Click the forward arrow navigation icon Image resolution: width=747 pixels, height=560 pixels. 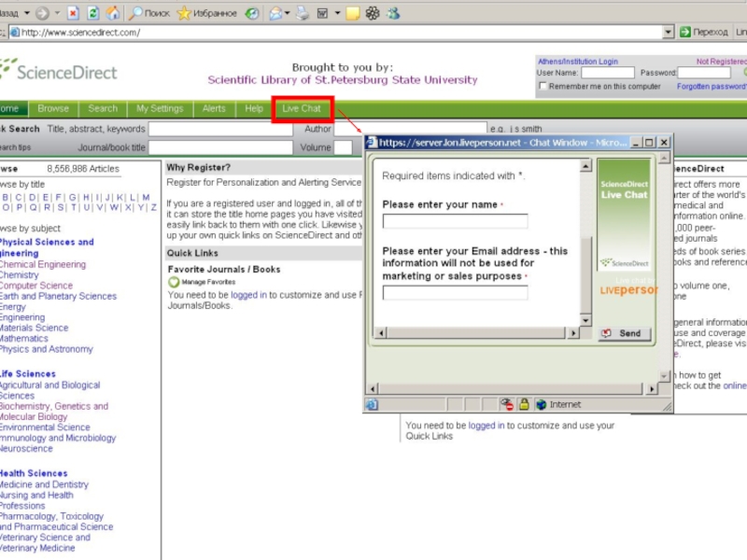[42, 13]
